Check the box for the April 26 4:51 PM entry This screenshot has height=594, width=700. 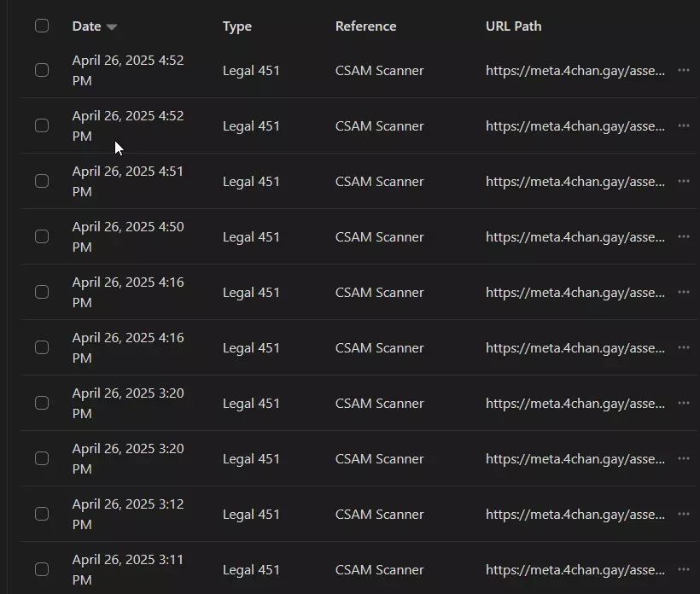pyautogui.click(x=42, y=181)
